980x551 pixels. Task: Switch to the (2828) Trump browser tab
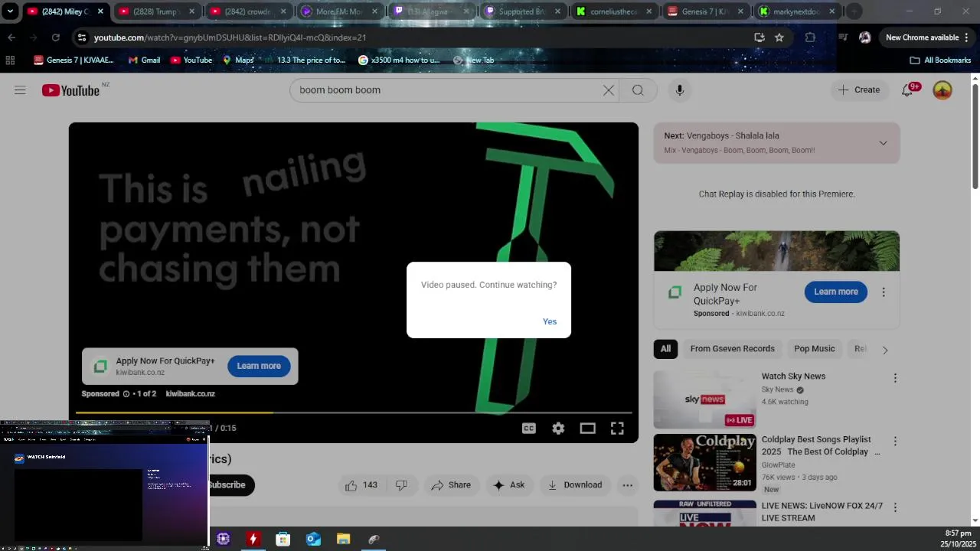point(156,11)
